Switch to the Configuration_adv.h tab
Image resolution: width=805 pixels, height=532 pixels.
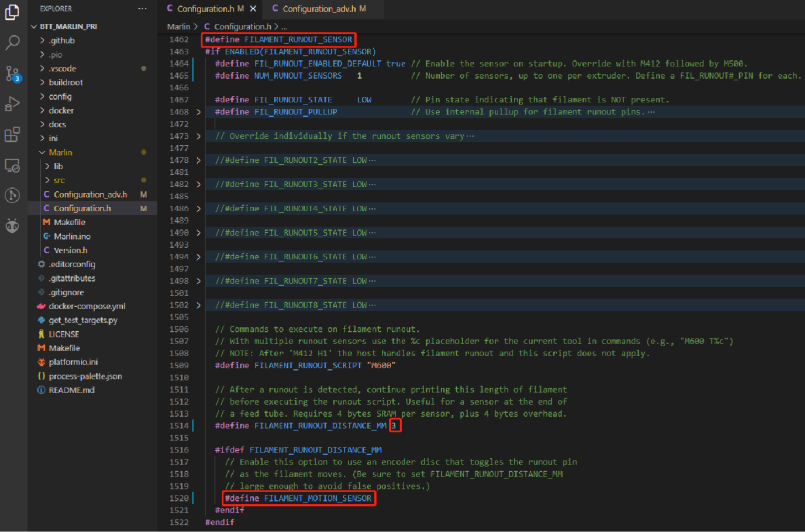click(318, 9)
